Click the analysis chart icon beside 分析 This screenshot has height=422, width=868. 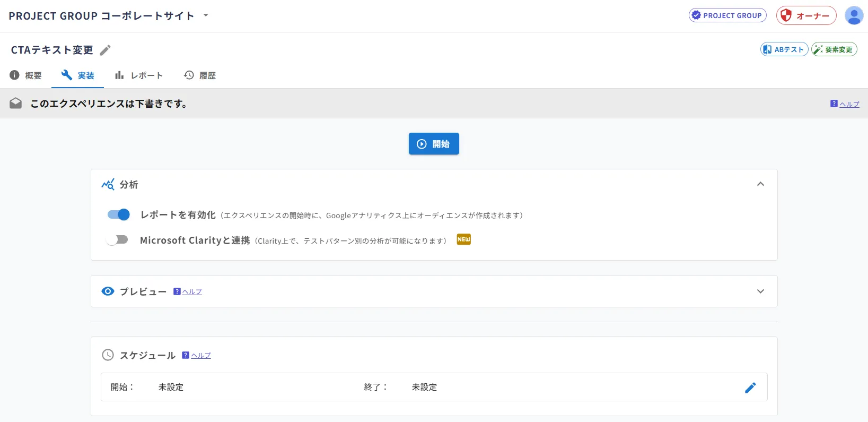coord(108,184)
